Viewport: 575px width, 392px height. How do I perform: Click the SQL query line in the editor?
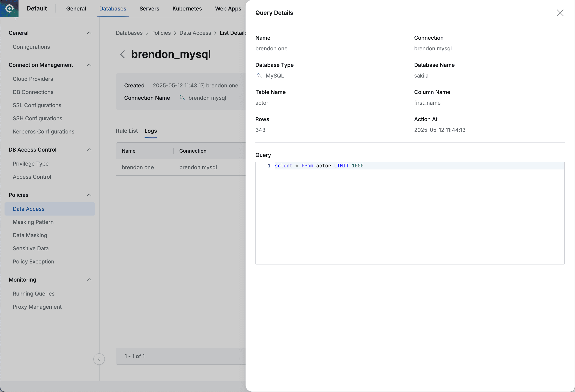click(319, 166)
